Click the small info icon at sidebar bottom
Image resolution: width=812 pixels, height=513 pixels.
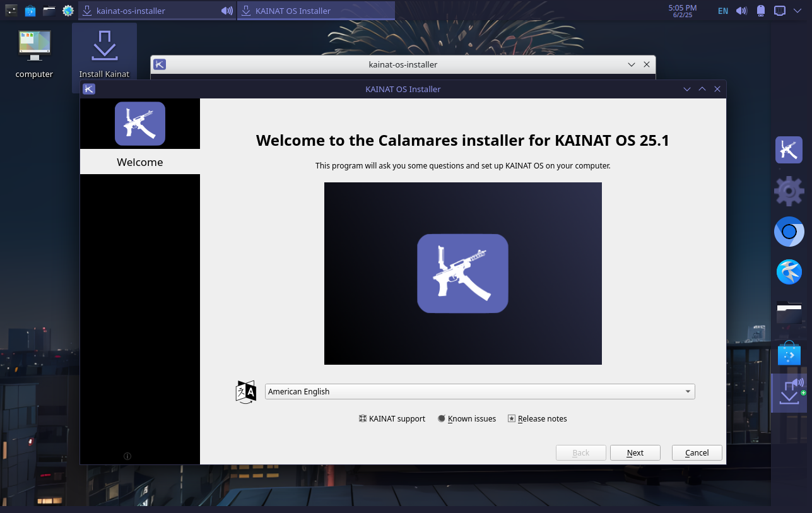127,456
